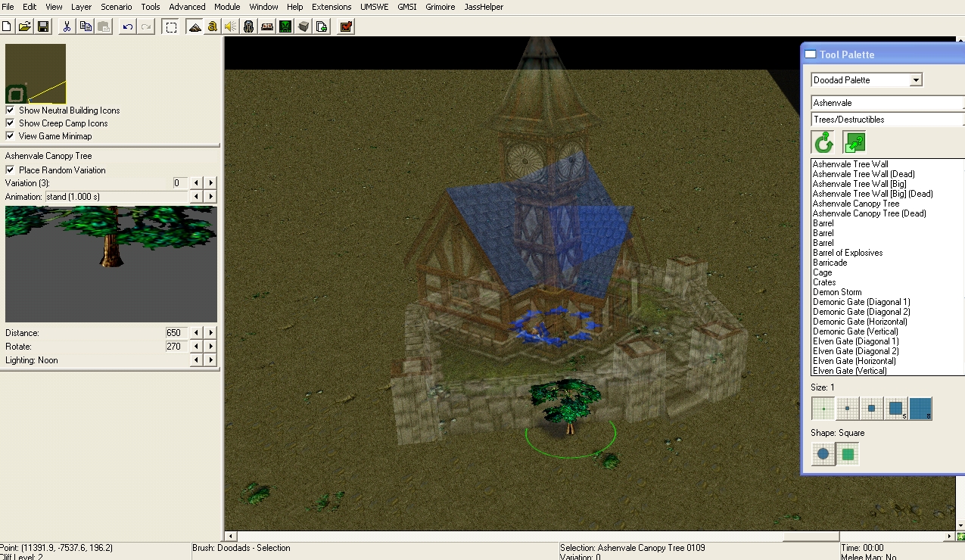This screenshot has width=965, height=560.
Task: Choose the square brush shape
Action: click(848, 454)
